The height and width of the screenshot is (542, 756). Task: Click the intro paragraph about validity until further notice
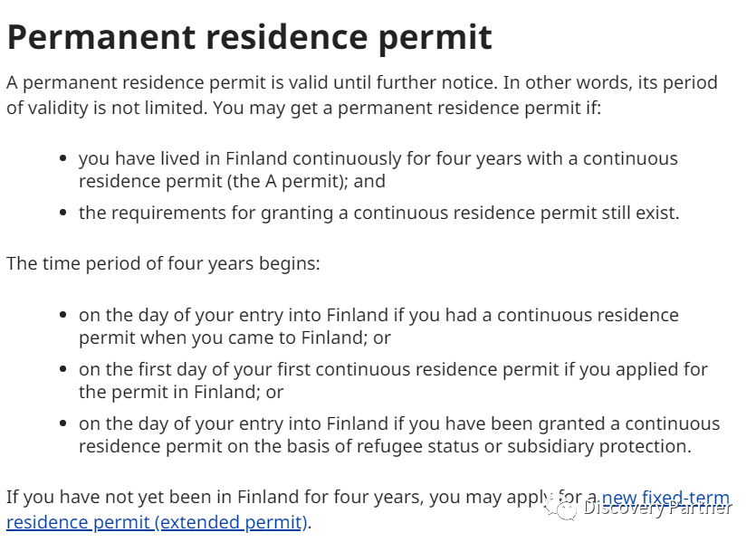(361, 95)
